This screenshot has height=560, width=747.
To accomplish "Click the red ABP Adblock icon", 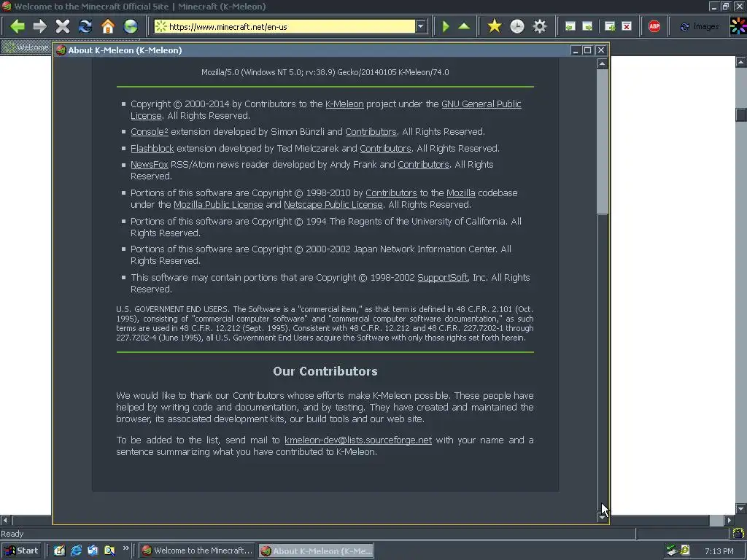I will point(654,27).
